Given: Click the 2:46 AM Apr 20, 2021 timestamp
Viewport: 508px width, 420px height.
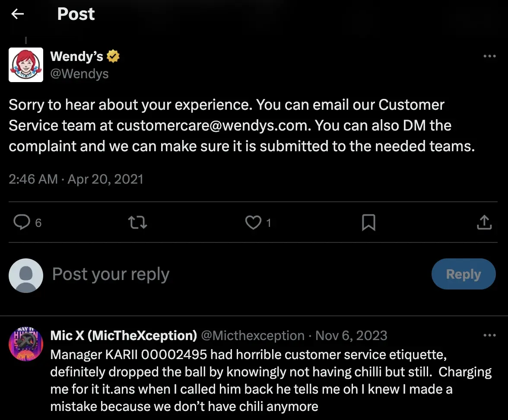Looking at the screenshot, I should click(x=76, y=179).
